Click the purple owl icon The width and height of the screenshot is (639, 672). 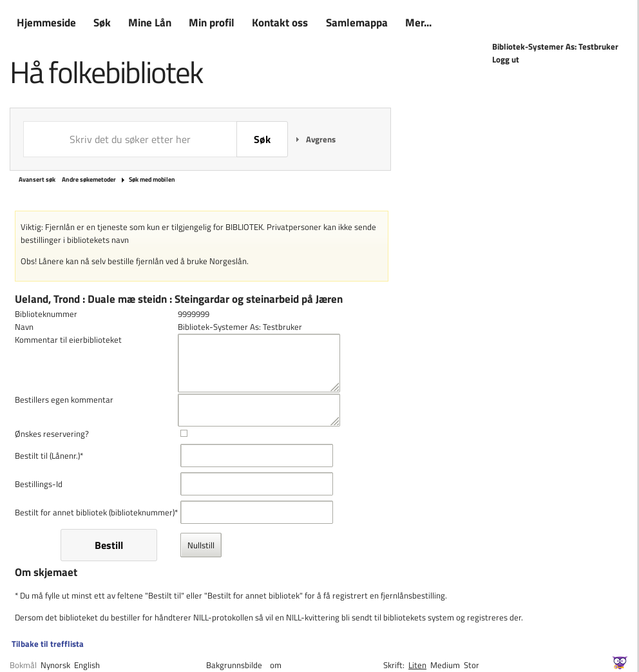620,662
